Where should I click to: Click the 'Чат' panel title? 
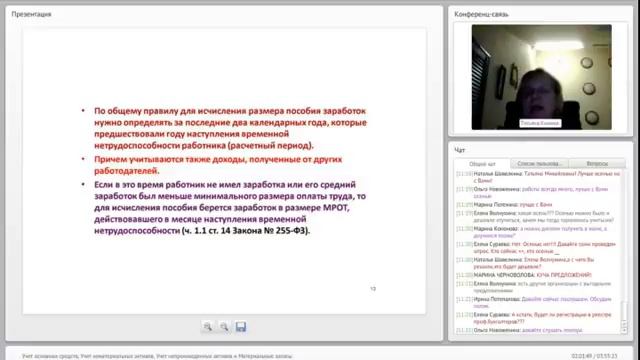(460, 150)
